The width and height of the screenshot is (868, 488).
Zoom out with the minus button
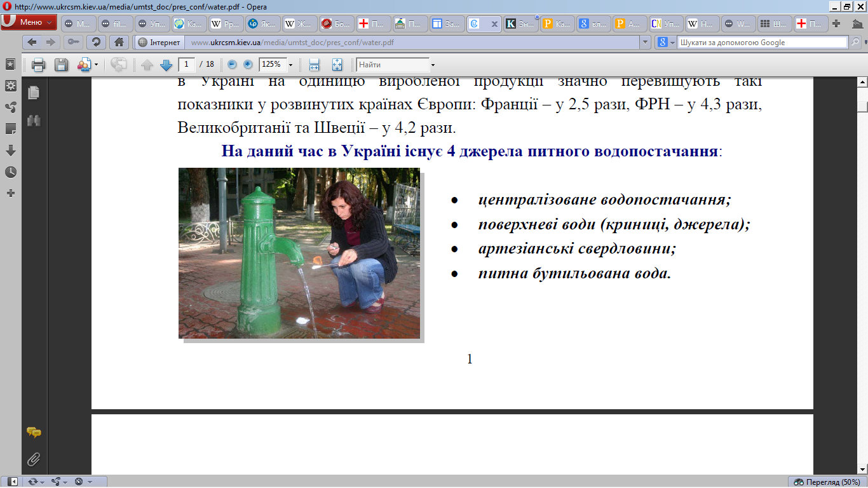(x=232, y=65)
